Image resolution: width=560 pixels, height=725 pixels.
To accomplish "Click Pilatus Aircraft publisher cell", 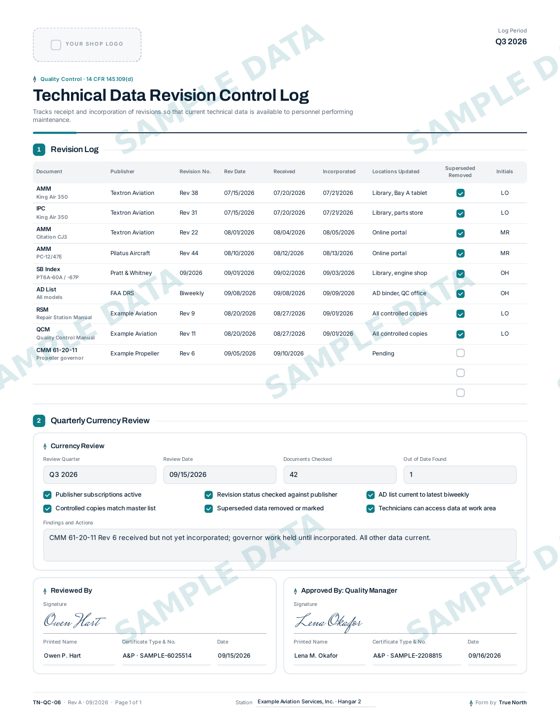I will (x=130, y=253).
